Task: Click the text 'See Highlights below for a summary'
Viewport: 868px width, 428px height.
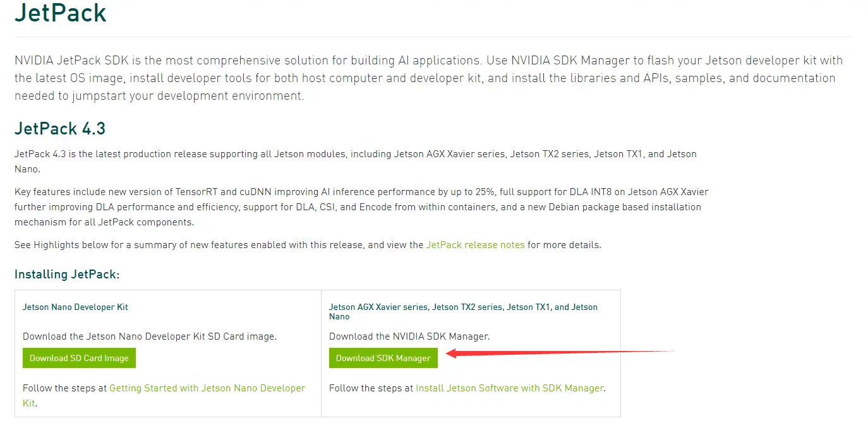Action: pyautogui.click(x=308, y=245)
